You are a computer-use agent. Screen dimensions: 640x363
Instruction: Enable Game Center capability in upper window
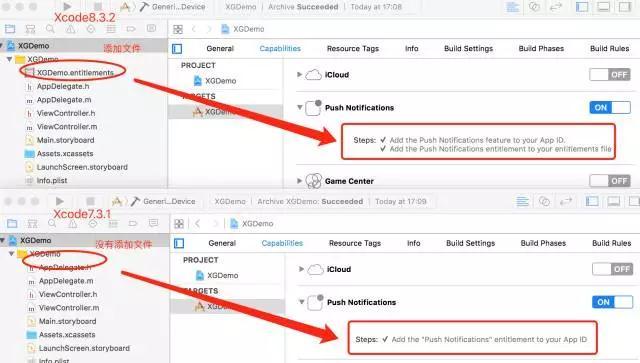(610, 180)
